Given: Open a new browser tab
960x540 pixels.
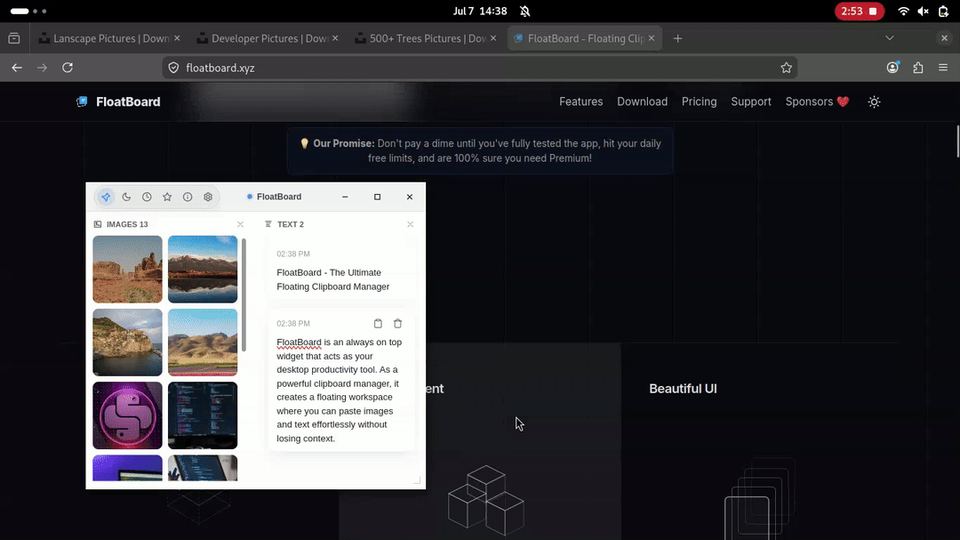Looking at the screenshot, I should 678,38.
